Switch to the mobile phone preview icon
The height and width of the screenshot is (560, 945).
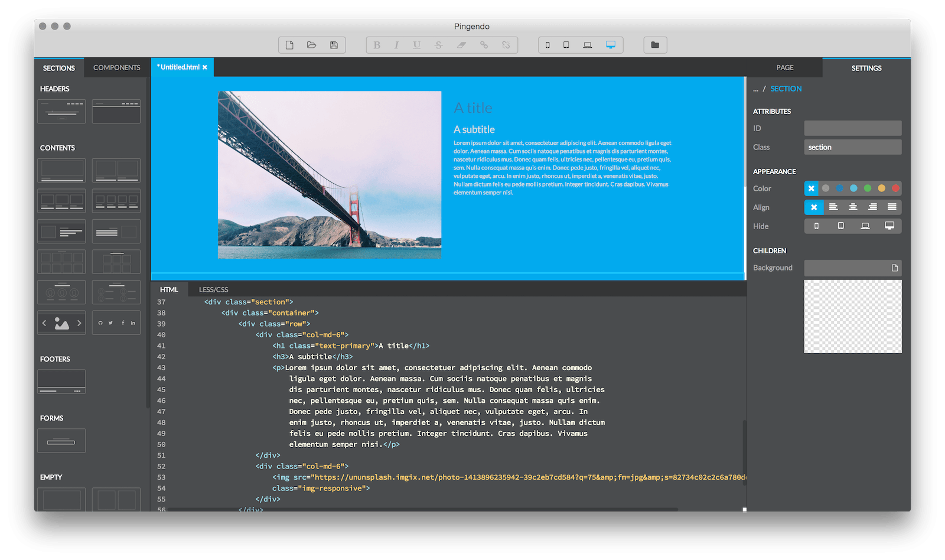548,45
